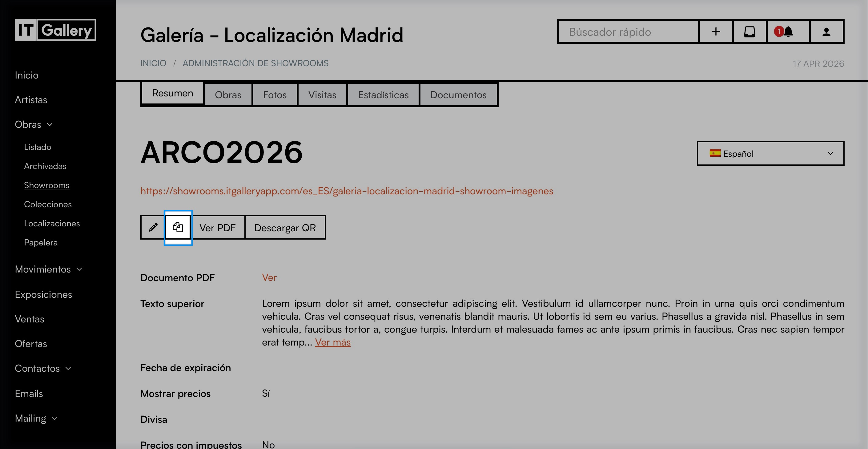The height and width of the screenshot is (449, 868).
Task: Click Ver más to expand text
Action: coord(332,342)
